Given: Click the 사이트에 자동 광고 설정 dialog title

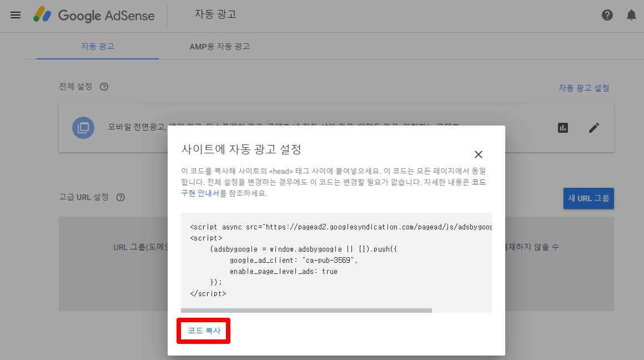Looking at the screenshot, I should (x=241, y=149).
